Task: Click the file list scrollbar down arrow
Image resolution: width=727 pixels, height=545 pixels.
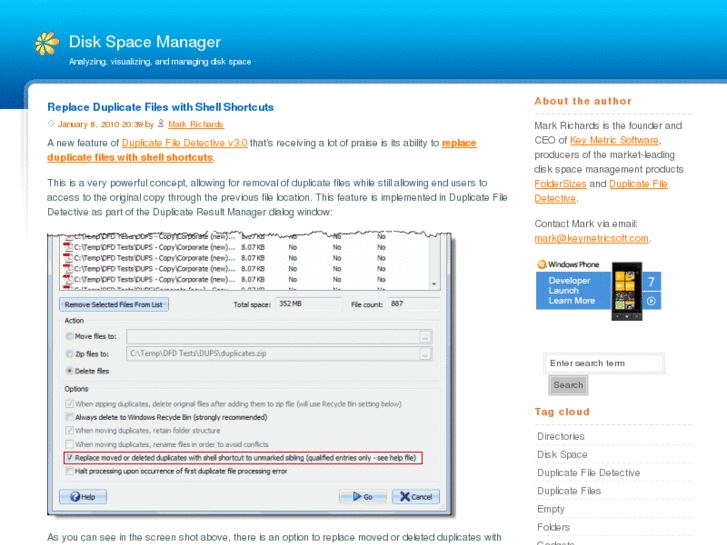Action: (x=434, y=284)
